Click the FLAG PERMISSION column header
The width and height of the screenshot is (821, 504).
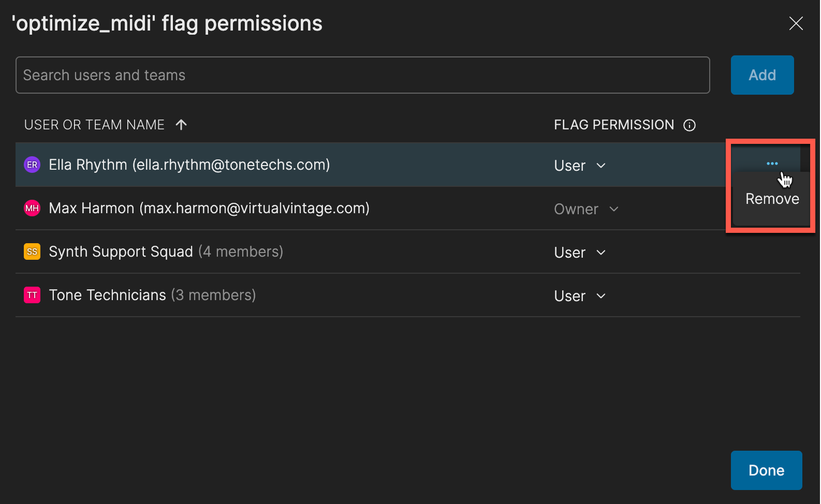[614, 125]
